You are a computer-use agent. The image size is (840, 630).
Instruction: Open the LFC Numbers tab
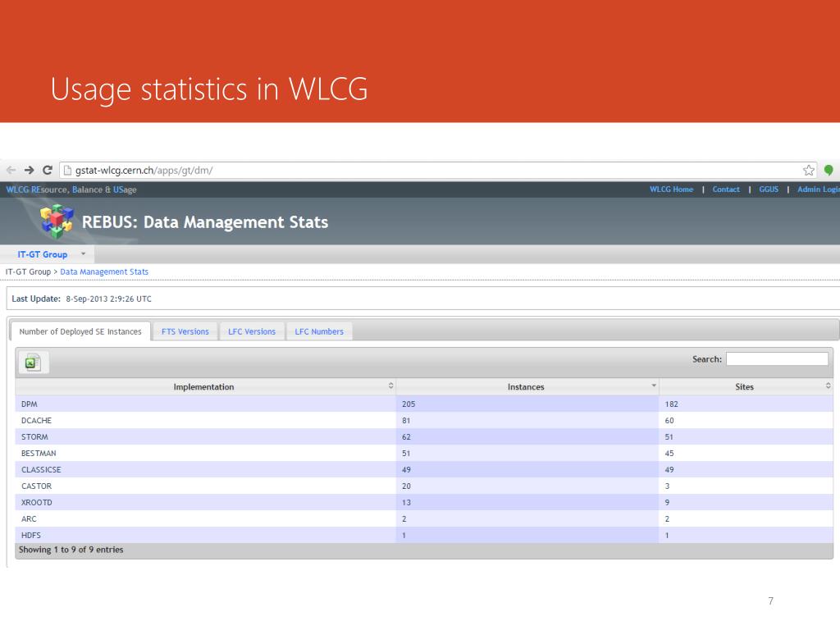click(x=319, y=331)
